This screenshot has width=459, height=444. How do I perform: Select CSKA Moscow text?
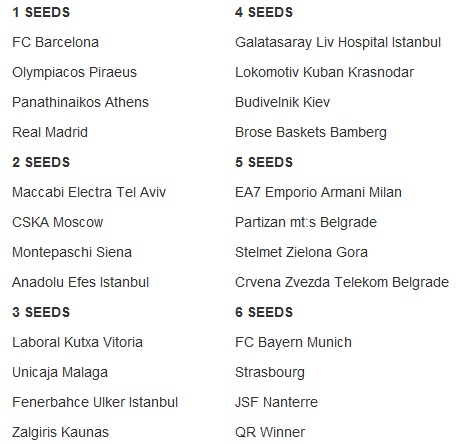pyautogui.click(x=58, y=222)
